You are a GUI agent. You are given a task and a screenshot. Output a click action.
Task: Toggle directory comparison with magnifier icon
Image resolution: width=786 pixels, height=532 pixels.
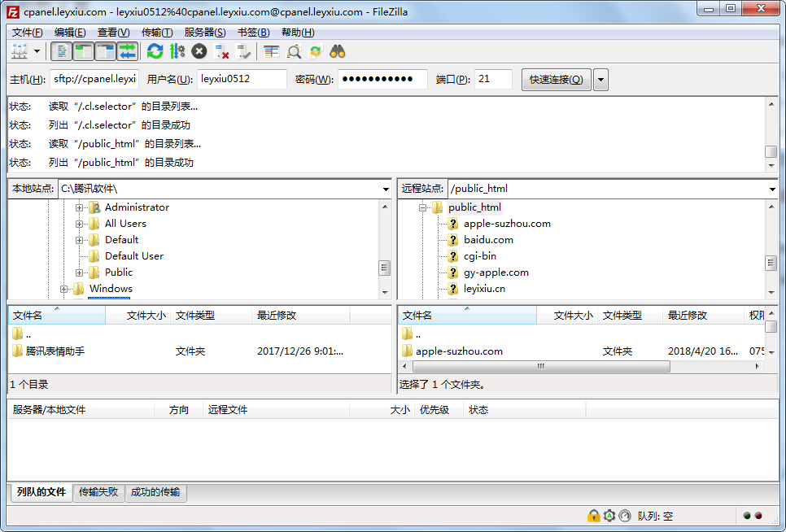(x=294, y=51)
